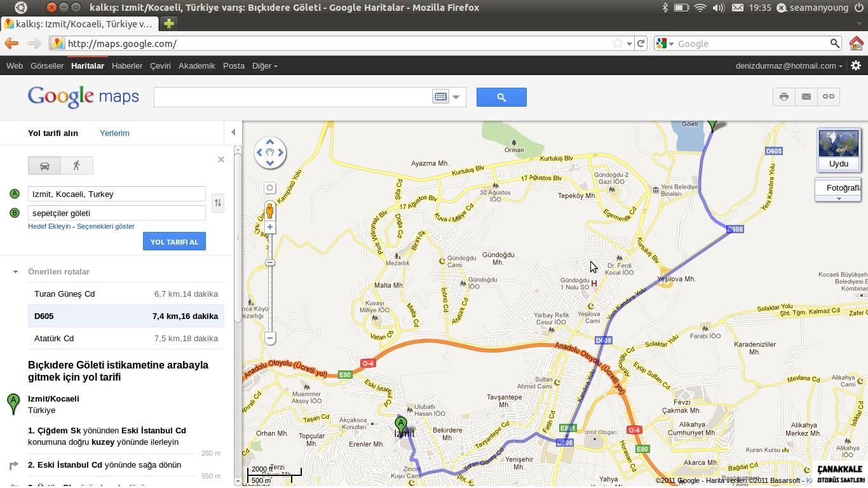868x488 pixels.
Task: Open the Posta menu item
Action: [x=234, y=65]
